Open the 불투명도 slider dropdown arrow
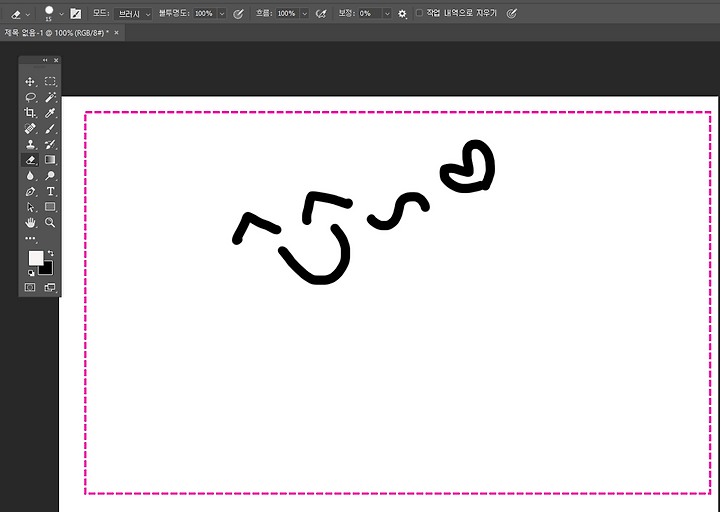The image size is (720, 512). [222, 14]
